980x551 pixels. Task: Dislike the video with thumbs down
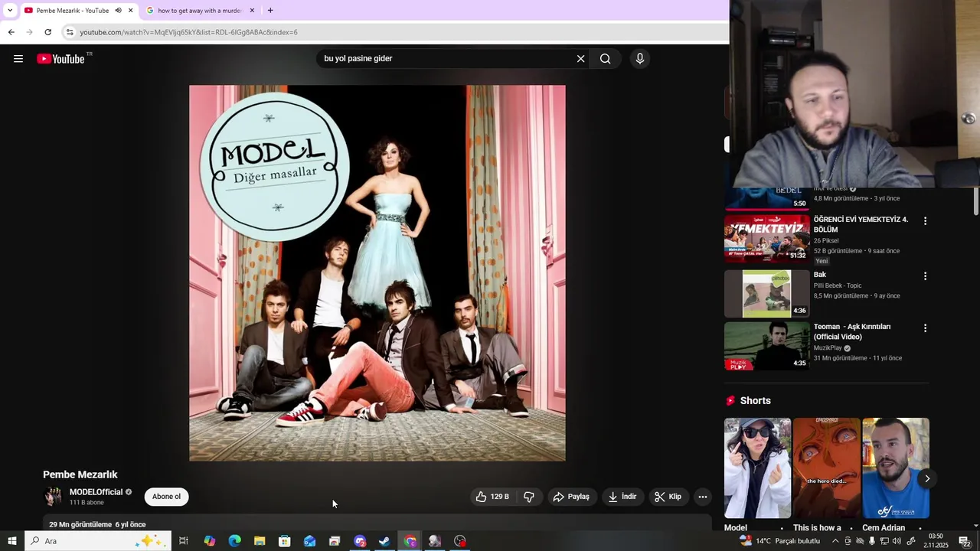pos(529,497)
